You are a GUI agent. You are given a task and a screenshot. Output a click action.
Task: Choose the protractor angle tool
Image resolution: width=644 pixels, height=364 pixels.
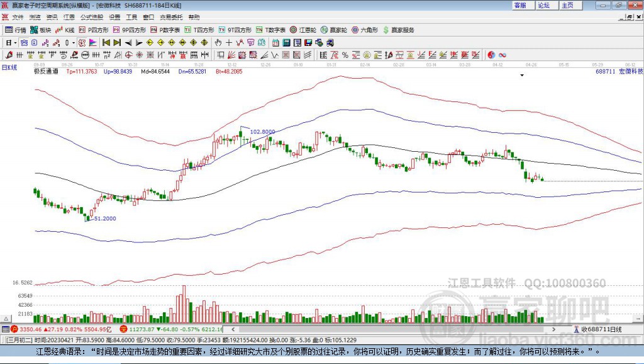(118, 55)
